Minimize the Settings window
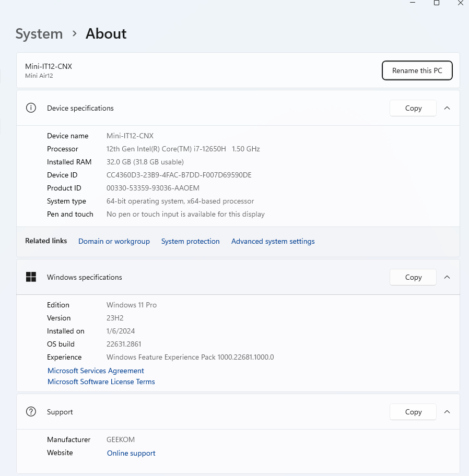Viewport: 469px width, 476px height. 413,3
